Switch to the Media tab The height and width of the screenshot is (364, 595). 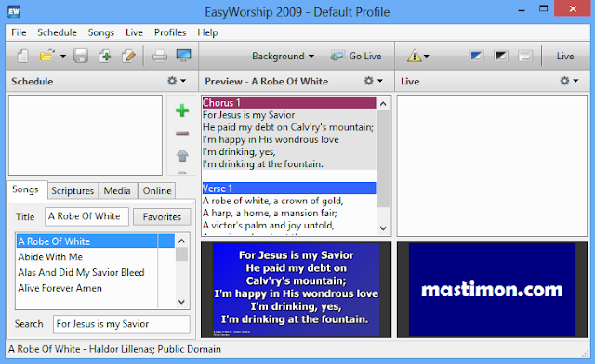(x=117, y=190)
